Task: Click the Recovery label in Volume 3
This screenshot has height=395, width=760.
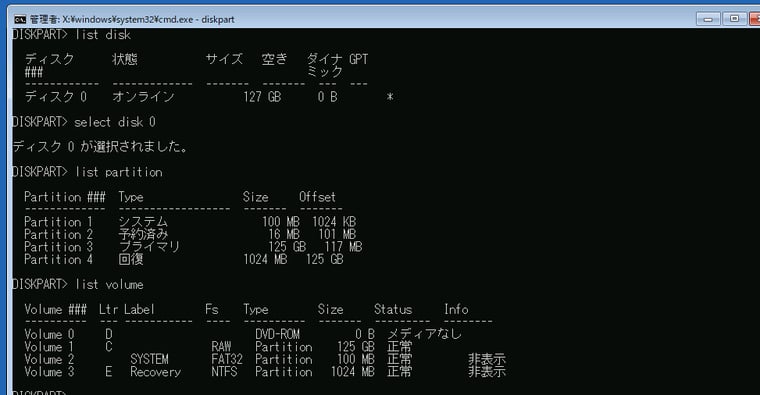Action: (155, 372)
